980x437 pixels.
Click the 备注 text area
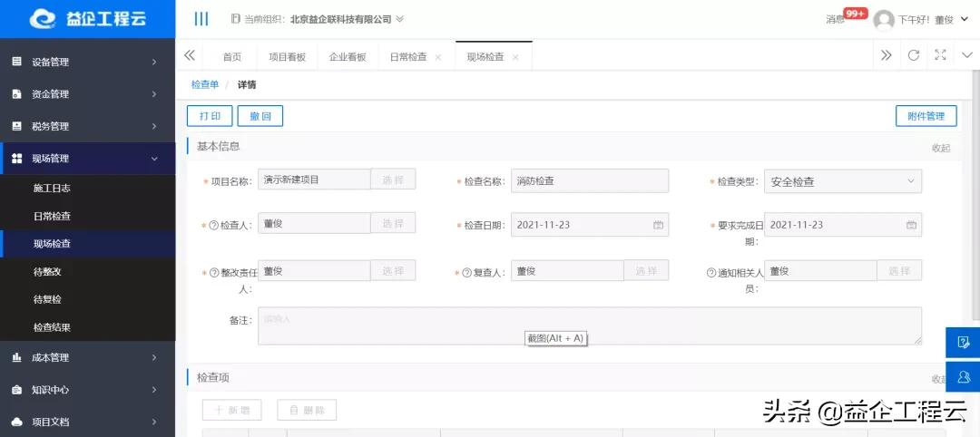(589, 325)
